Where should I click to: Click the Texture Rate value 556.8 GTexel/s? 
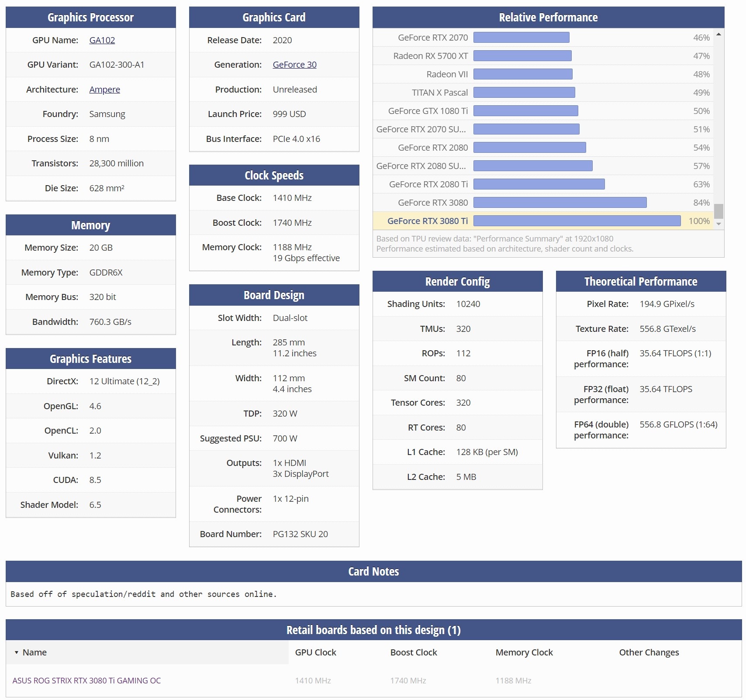tap(667, 329)
